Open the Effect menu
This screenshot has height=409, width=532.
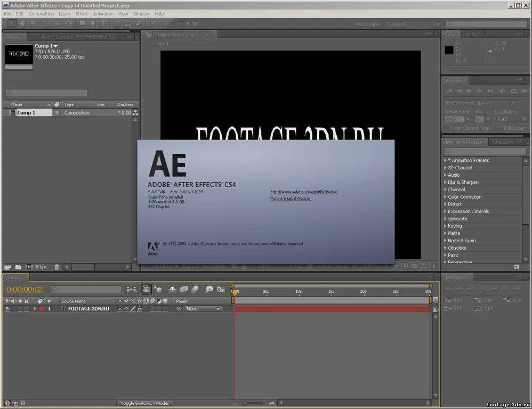[82, 14]
